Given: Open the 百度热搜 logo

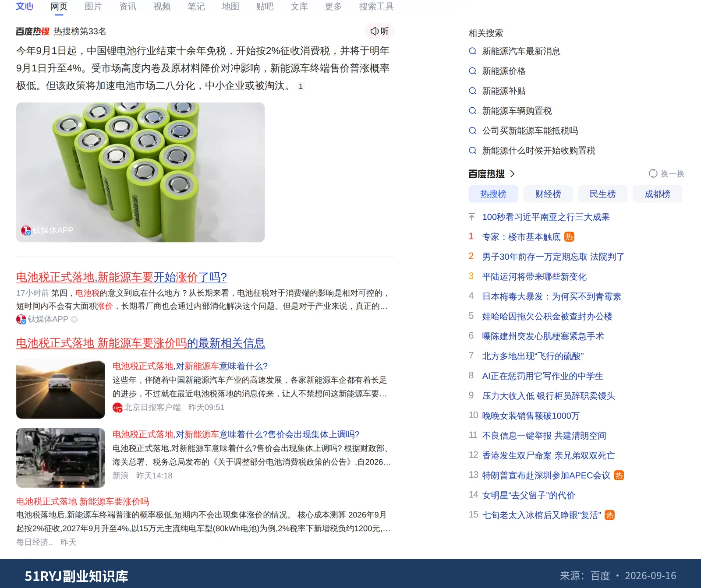Looking at the screenshot, I should (x=32, y=32).
